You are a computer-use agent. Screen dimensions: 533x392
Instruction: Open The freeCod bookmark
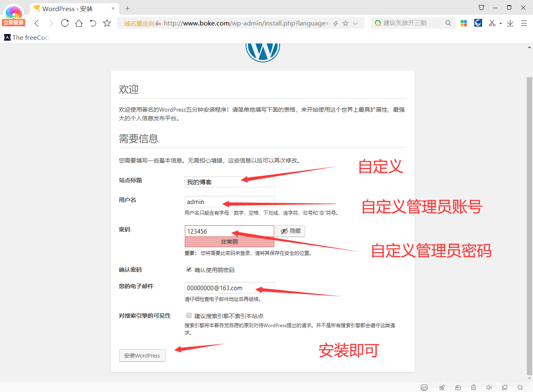(x=26, y=37)
